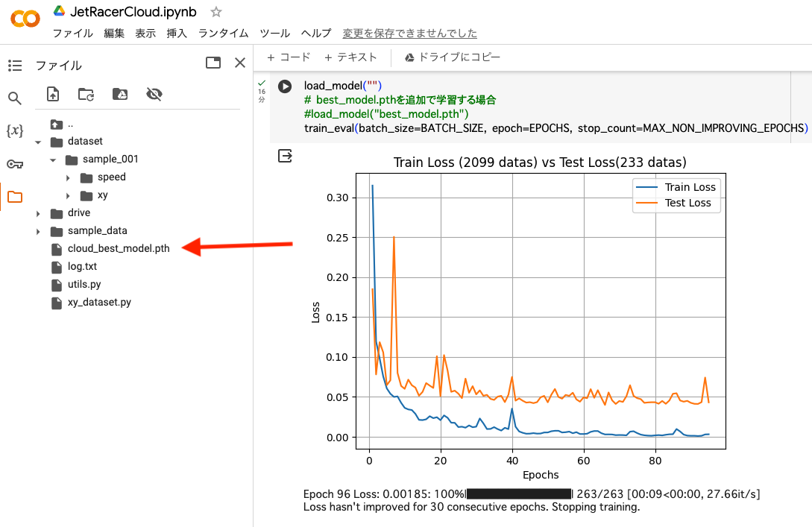Viewport: 812px width, 527px height.
Task: Click ドライブにコピー button
Action: pyautogui.click(x=452, y=57)
